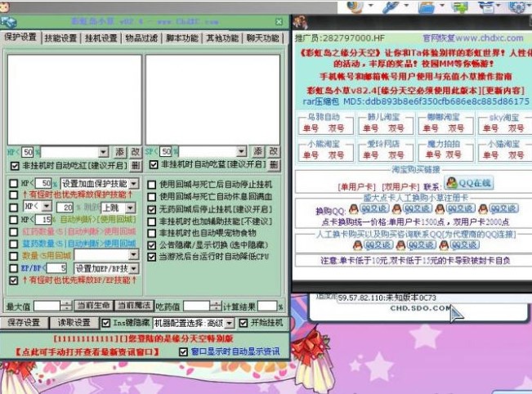Open the 上跳 action dropdown

click(x=131, y=208)
